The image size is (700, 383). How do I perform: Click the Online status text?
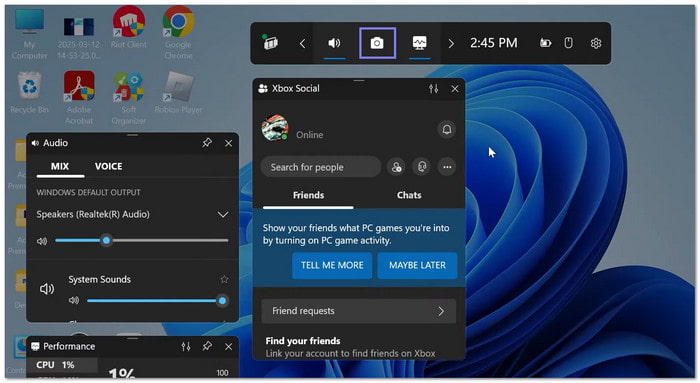[309, 135]
